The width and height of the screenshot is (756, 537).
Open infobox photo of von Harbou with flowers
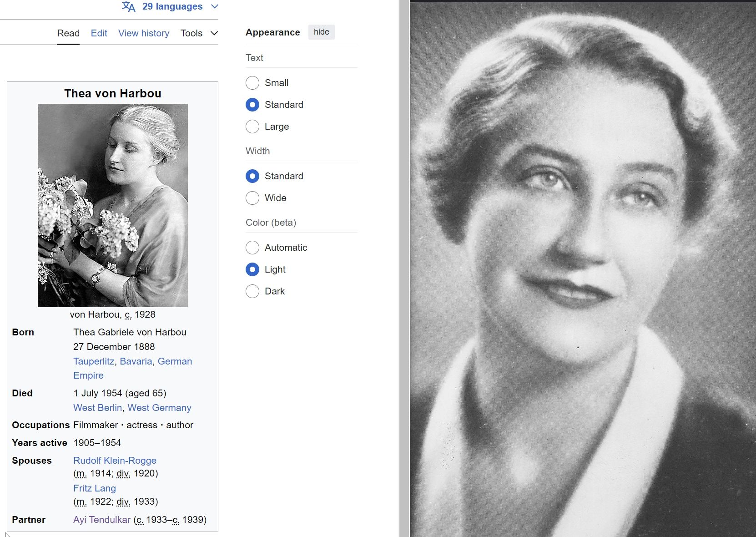click(113, 205)
